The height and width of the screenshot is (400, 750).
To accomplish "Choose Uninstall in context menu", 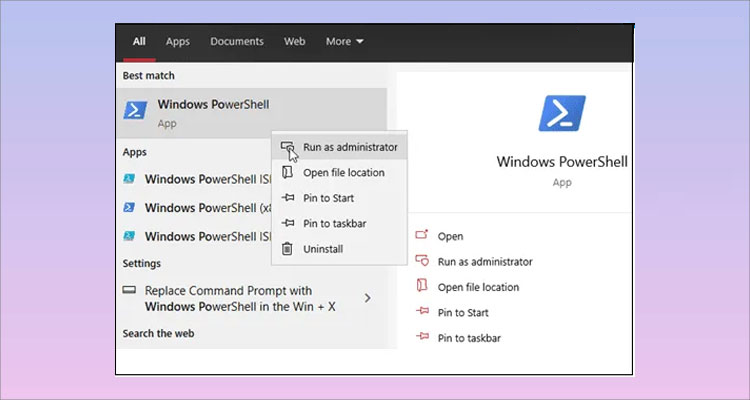I will pyautogui.click(x=339, y=249).
